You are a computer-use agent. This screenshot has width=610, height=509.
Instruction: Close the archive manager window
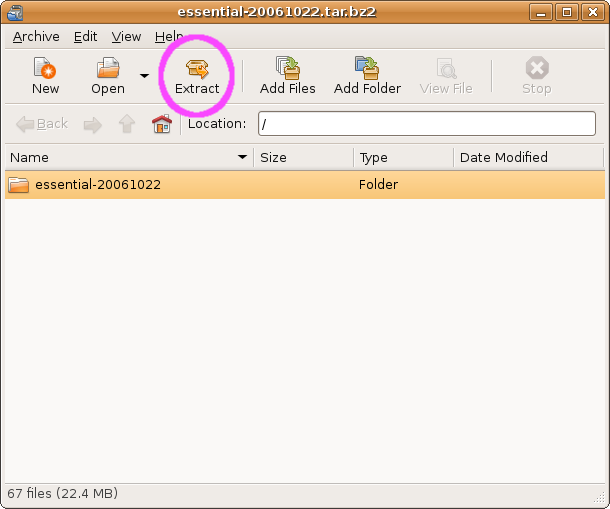(592, 12)
